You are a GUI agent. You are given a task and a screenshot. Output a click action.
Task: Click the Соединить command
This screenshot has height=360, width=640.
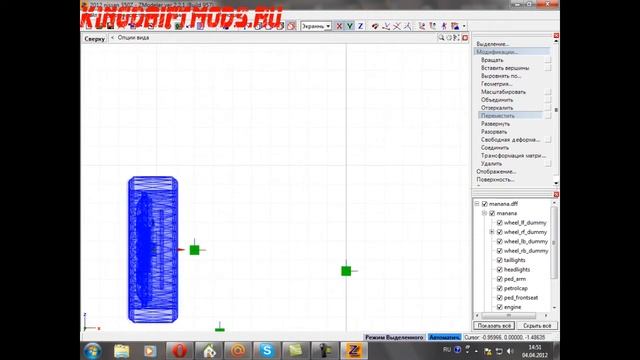click(x=495, y=148)
